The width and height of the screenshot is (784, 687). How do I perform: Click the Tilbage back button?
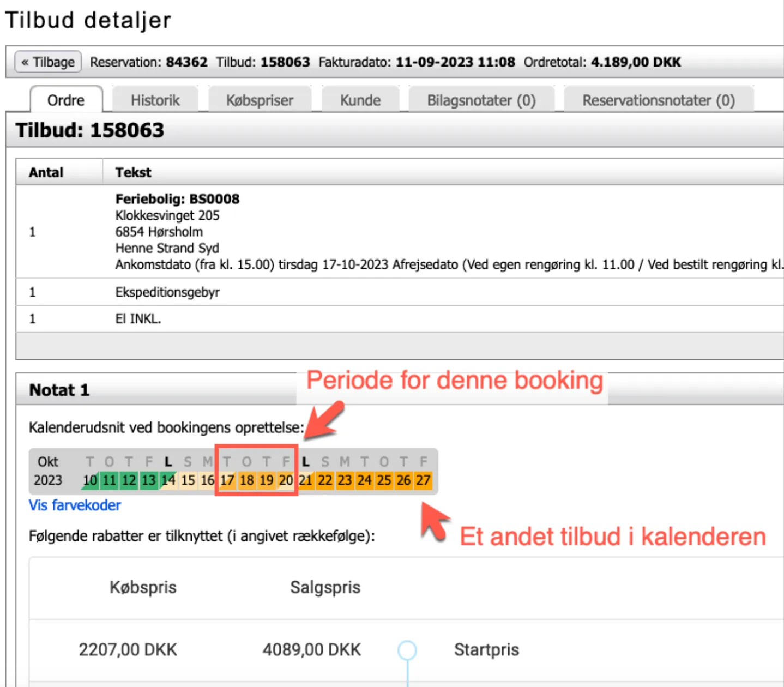click(48, 62)
